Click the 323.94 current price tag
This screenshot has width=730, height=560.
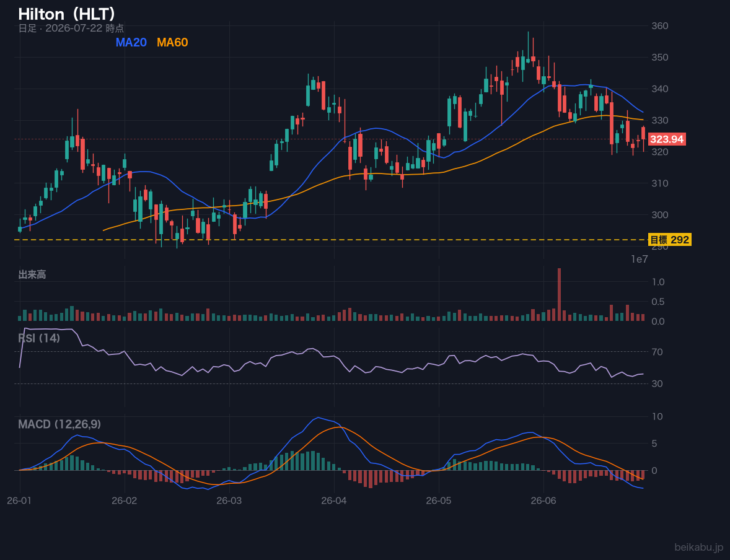[x=667, y=139]
